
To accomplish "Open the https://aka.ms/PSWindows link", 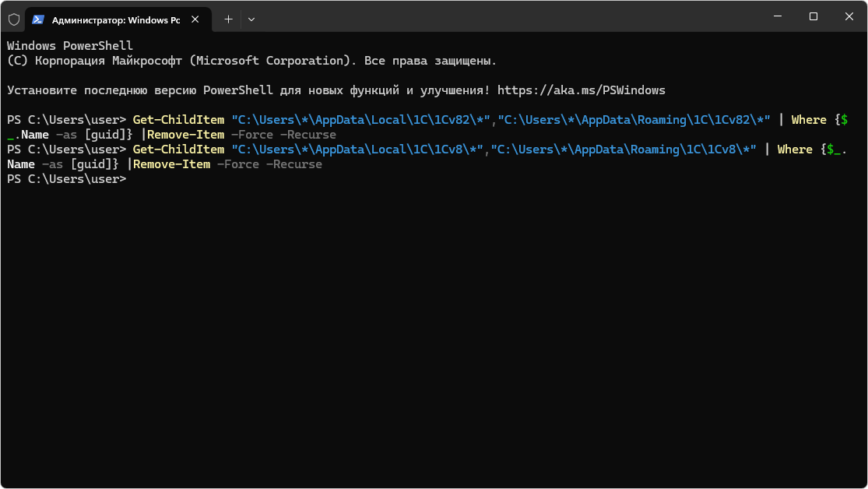I will [x=582, y=90].
